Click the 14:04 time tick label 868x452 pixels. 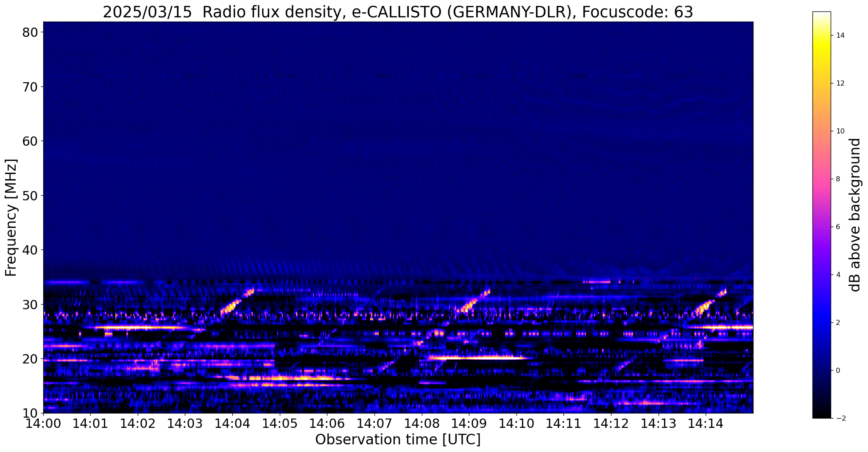(x=232, y=423)
